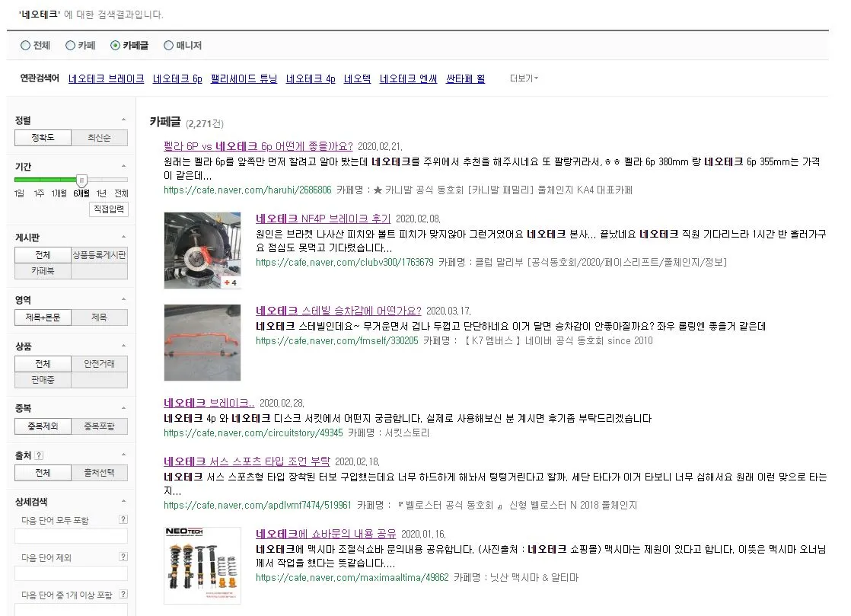Open the NEOTECH coilover thumbnail image

(202, 566)
